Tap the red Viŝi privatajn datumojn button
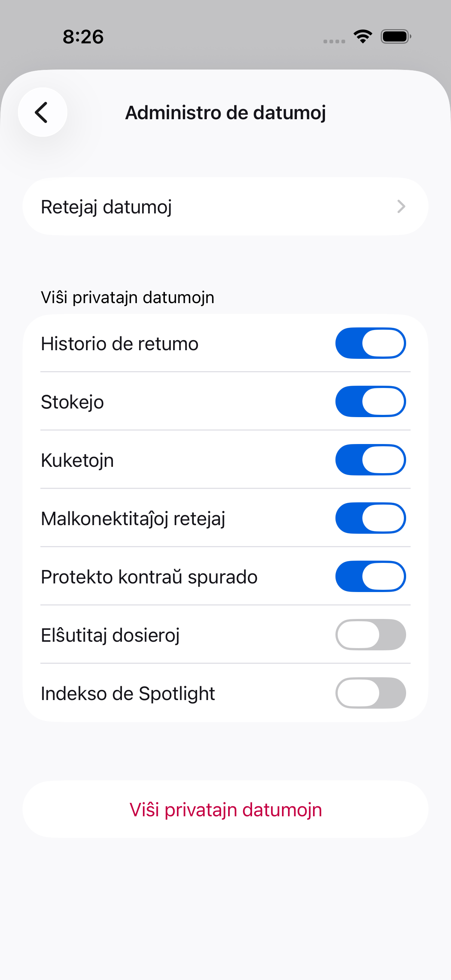 point(225,809)
